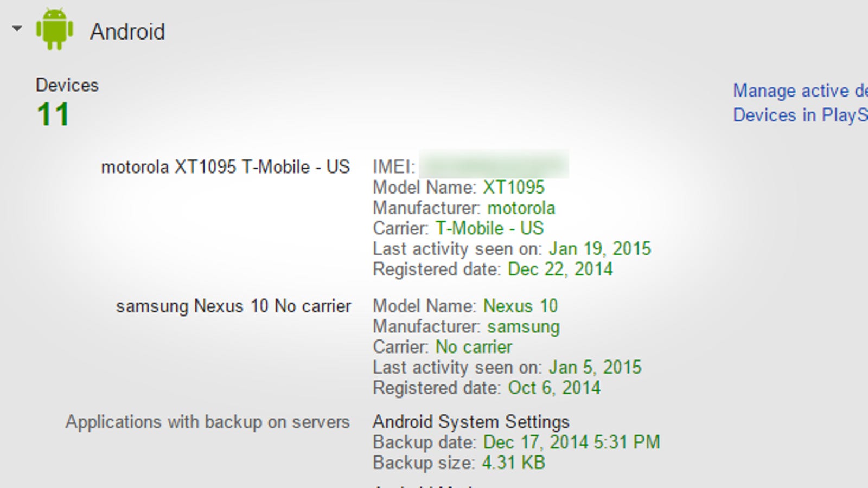Viewport: 868px width, 488px height.
Task: Click last activity date Jan 19, 2015
Action: pyautogui.click(x=599, y=249)
